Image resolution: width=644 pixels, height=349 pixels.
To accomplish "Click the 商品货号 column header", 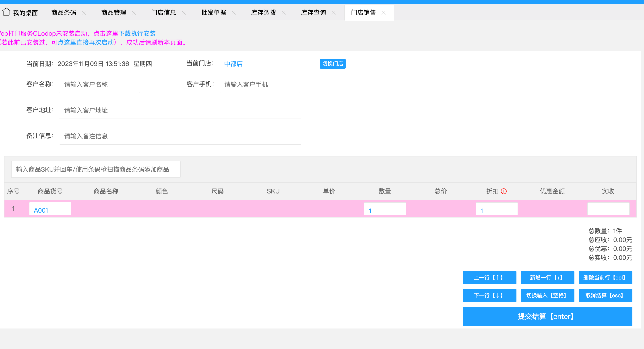I will [x=50, y=191].
